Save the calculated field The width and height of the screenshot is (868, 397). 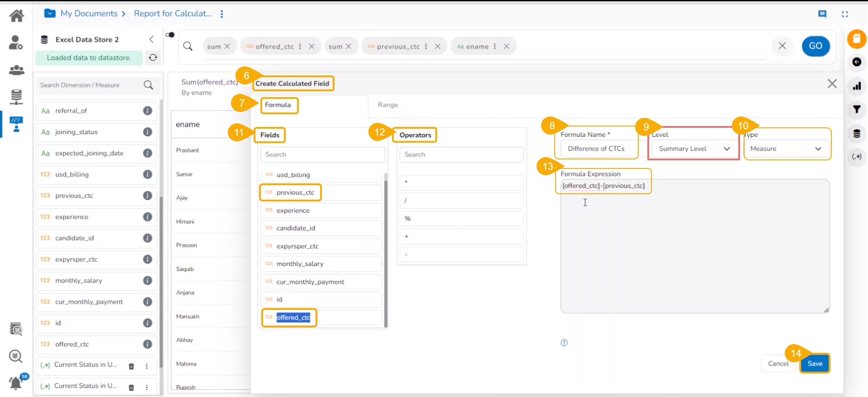coord(815,364)
